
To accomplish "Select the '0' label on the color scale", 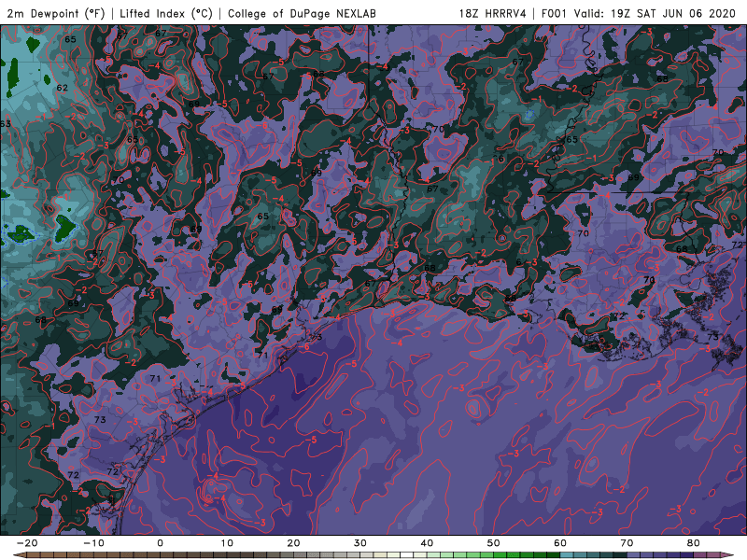I will pos(160,543).
